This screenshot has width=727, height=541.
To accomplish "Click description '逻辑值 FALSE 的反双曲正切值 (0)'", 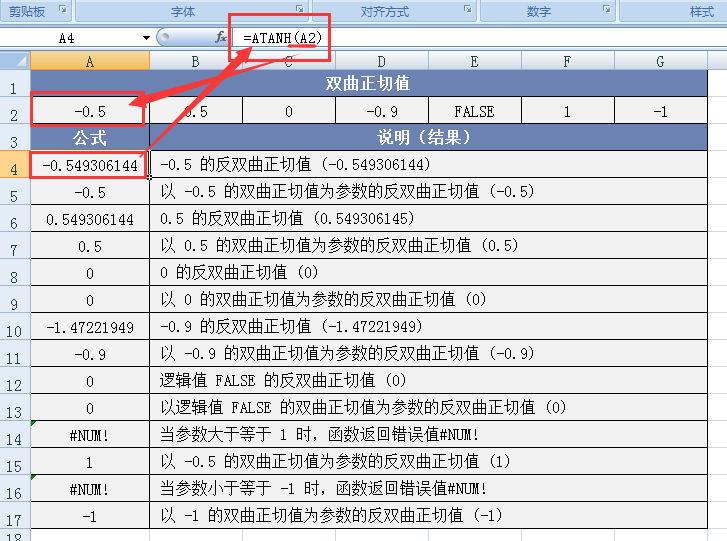I will click(428, 381).
